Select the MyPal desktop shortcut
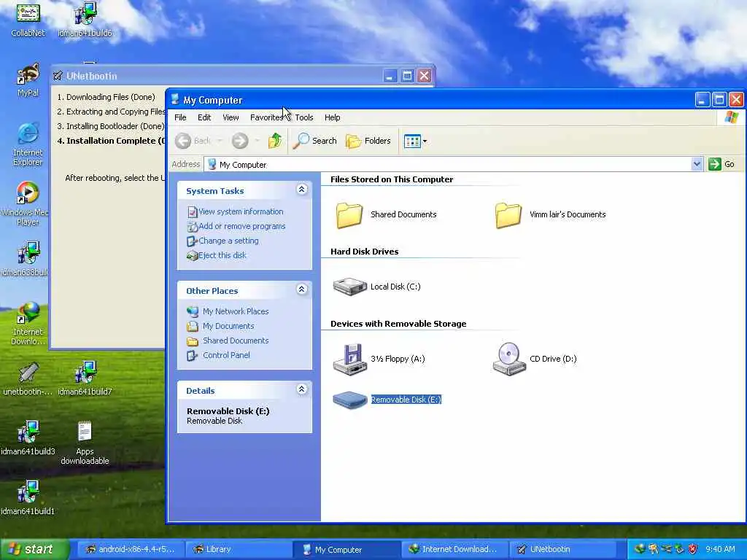The image size is (747, 560). pos(28,79)
